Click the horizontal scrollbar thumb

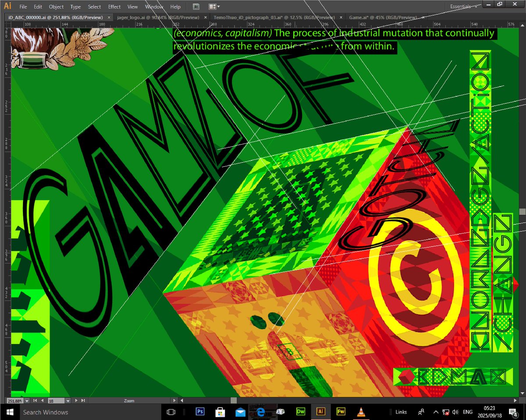pyautogui.click(x=234, y=400)
